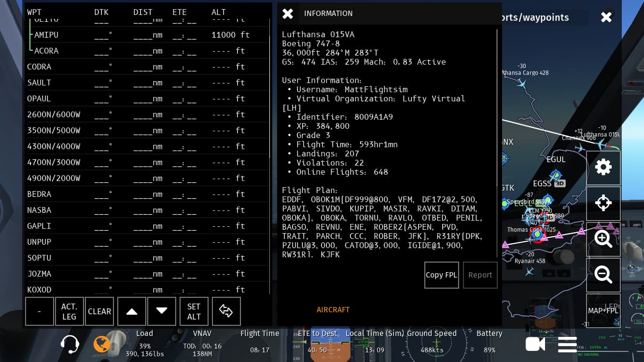Select the SAULT waypoint
Screen dimensions: 644x362
pos(147,83)
